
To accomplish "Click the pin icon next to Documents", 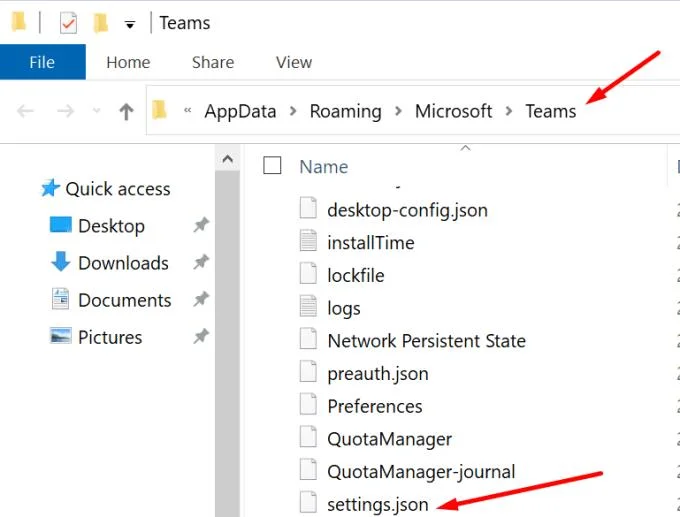I will pyautogui.click(x=201, y=299).
